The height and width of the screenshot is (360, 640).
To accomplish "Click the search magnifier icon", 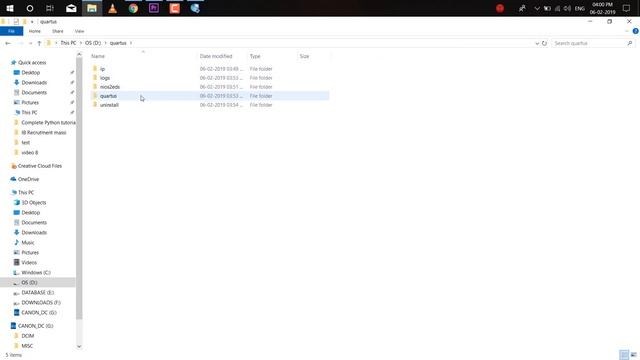I will point(629,43).
